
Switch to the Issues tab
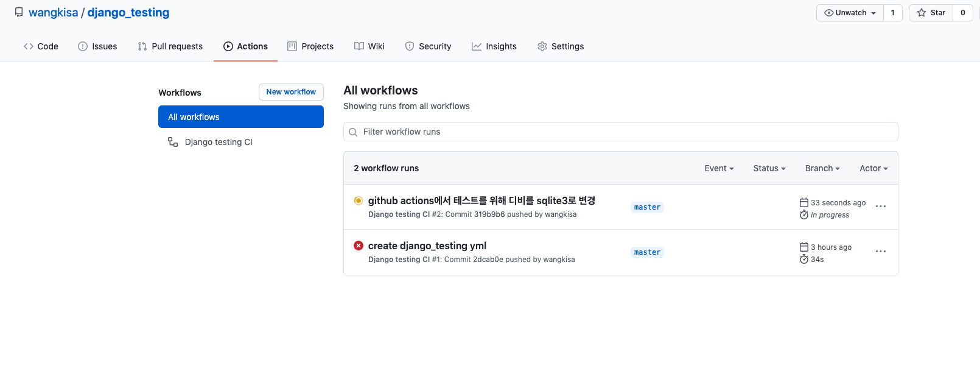(x=97, y=46)
